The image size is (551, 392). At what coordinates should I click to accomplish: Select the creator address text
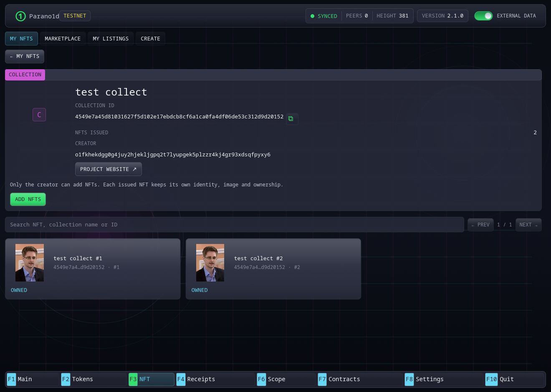coord(173,155)
